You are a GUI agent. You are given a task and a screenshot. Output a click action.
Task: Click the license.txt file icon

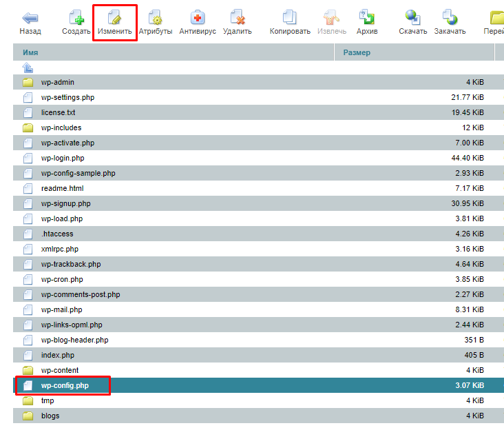point(28,112)
